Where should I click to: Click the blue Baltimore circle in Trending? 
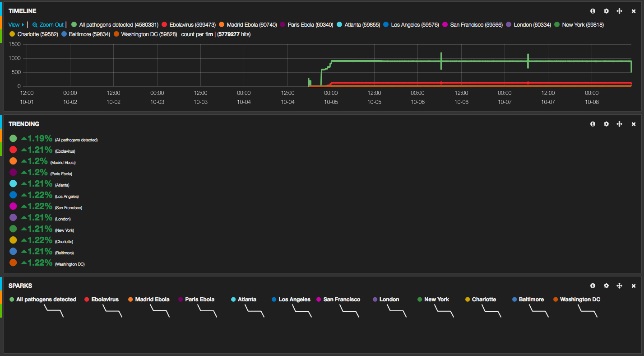point(13,251)
